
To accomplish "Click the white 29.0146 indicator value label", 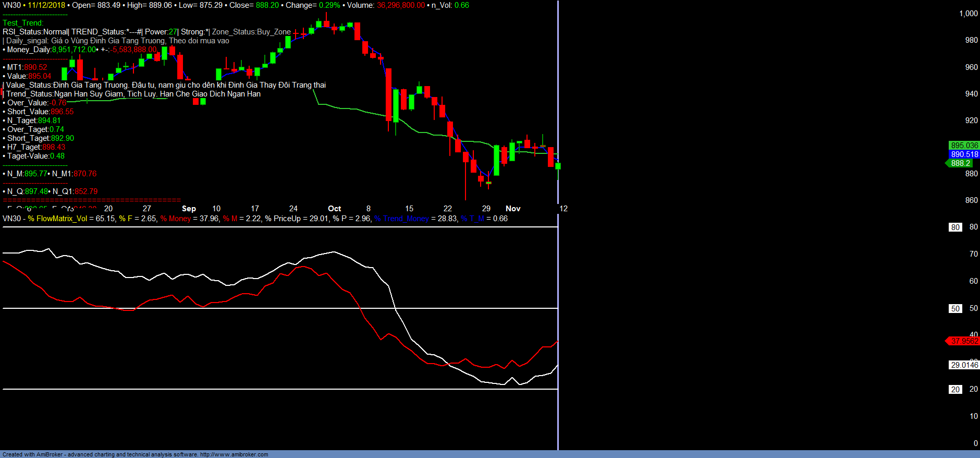I will point(964,365).
